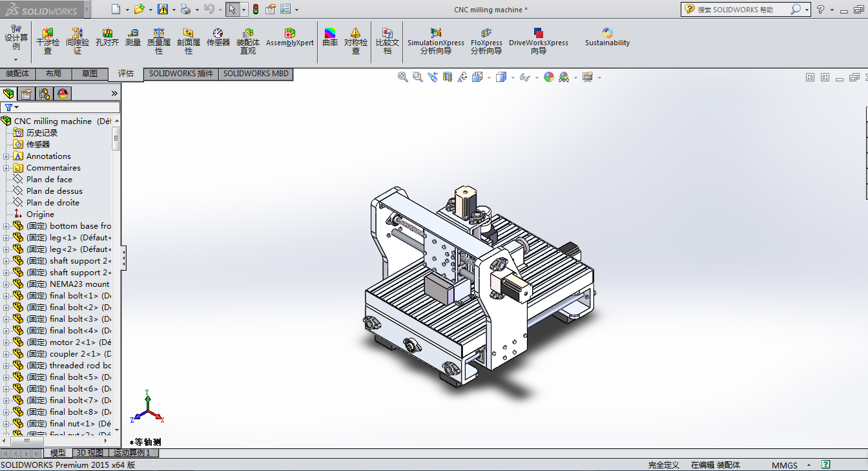The width and height of the screenshot is (868, 471).
Task: Expand the Annotations tree node
Action: click(x=6, y=156)
